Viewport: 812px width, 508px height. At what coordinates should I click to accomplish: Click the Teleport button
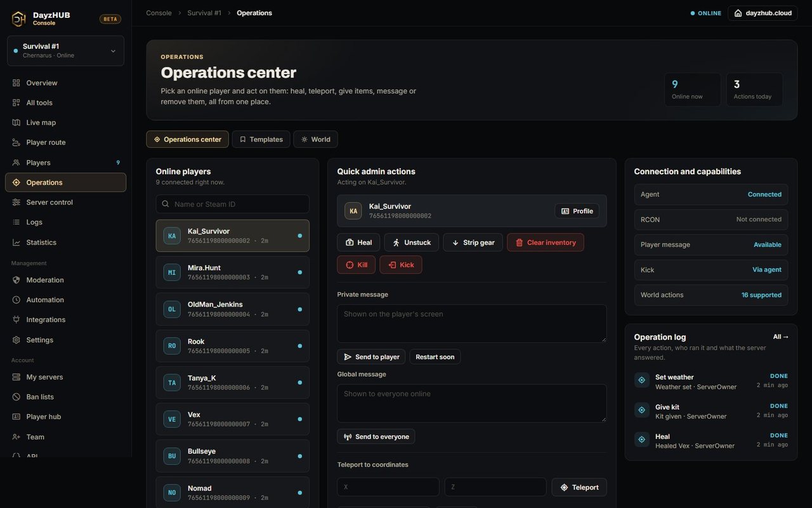point(579,488)
